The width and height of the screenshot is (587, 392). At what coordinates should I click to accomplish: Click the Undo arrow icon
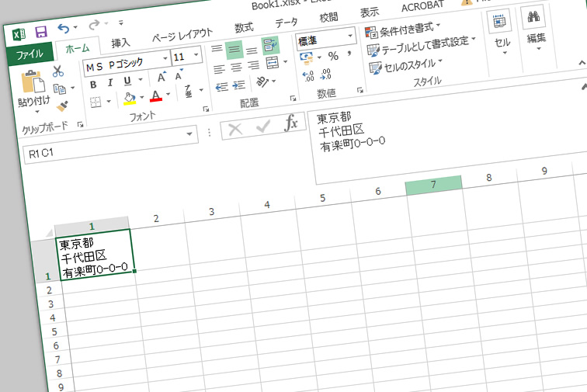point(64,29)
